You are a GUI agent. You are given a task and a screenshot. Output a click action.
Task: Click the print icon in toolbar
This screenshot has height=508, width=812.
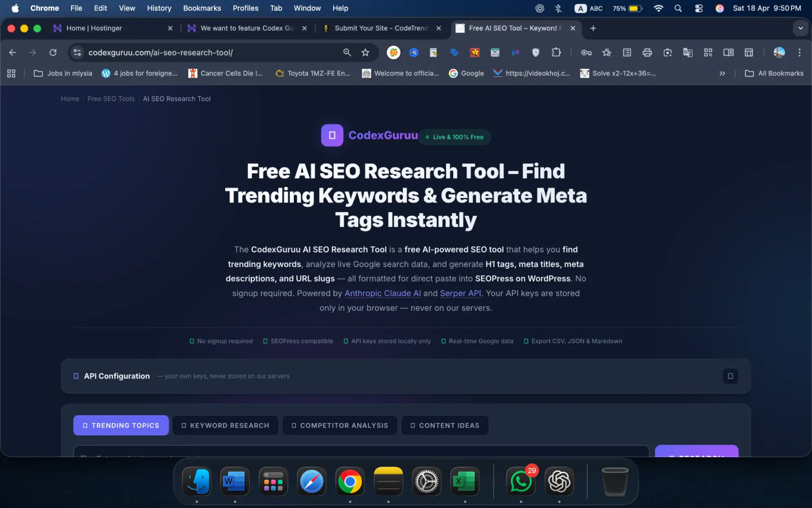[x=647, y=52]
